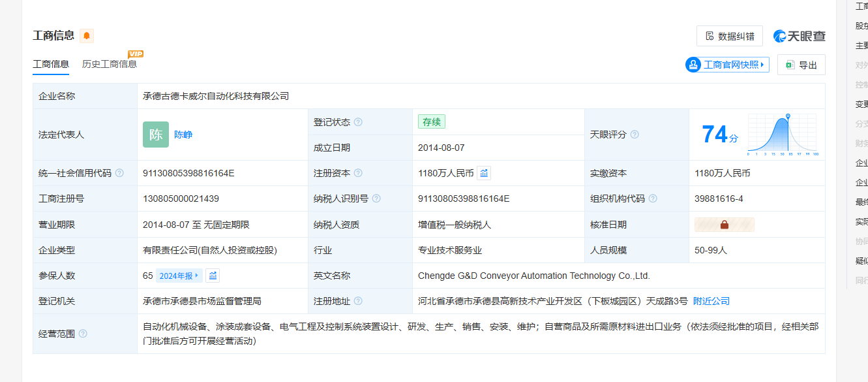The image size is (868, 382).
Task: Click the 导出 export button
Action: [x=801, y=65]
